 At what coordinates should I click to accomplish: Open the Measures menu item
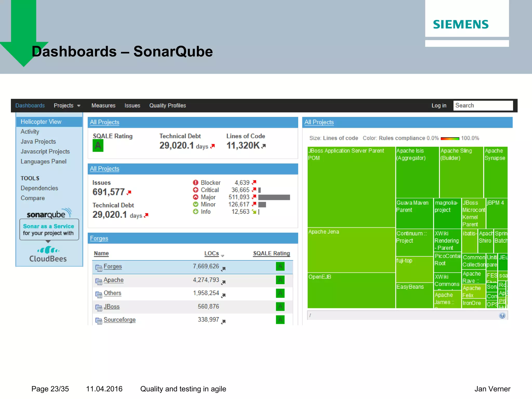tap(103, 105)
